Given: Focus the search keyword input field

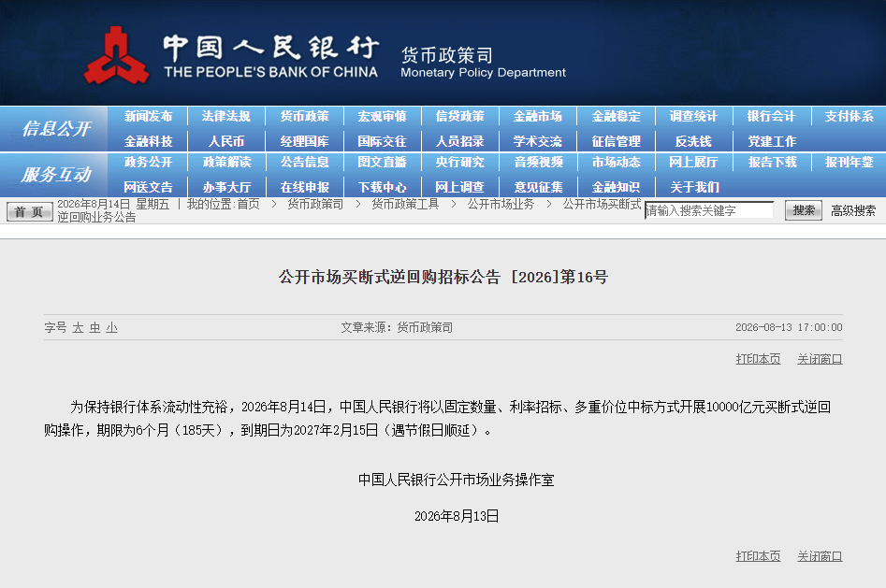Looking at the screenshot, I should coord(709,210).
